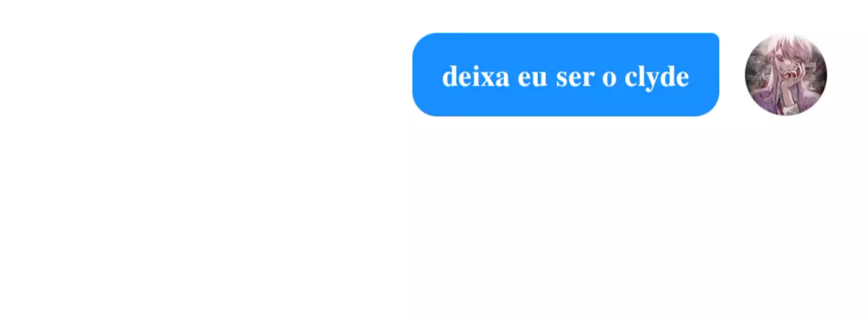This screenshot has height=320, width=868.
Task: Click the pink-haired anime avatar
Action: (x=785, y=75)
